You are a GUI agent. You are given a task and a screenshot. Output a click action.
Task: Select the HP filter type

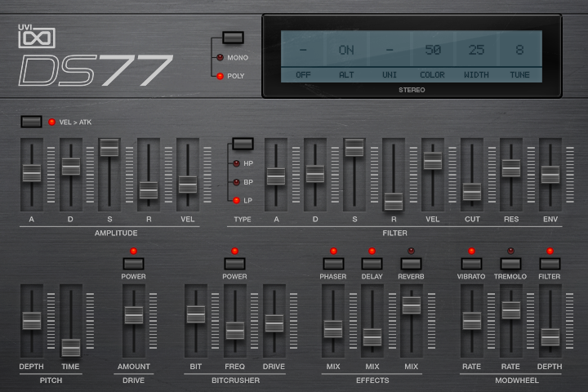(236, 163)
